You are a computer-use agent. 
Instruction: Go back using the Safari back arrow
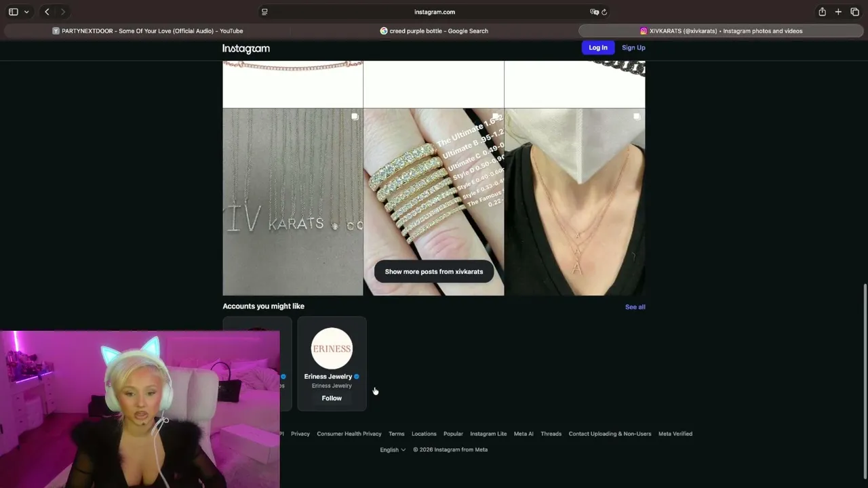[47, 12]
